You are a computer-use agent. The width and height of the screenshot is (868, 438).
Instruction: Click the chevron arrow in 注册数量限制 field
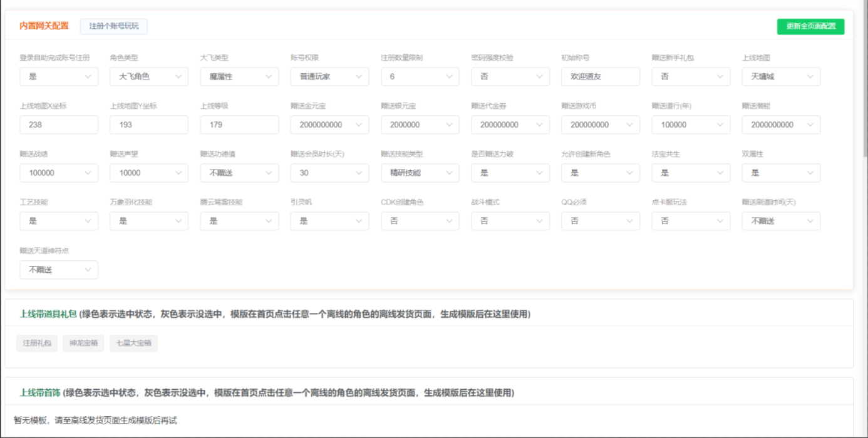[x=450, y=76]
